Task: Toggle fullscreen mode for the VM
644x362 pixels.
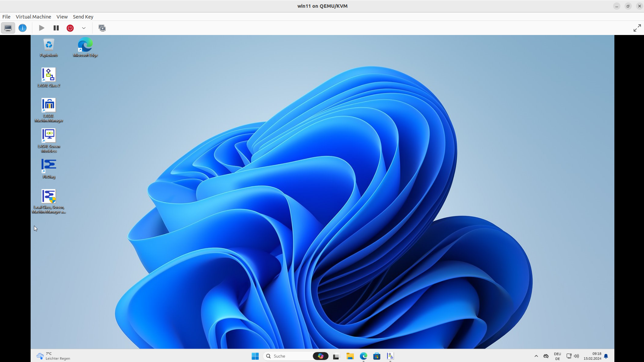Action: coord(637,28)
